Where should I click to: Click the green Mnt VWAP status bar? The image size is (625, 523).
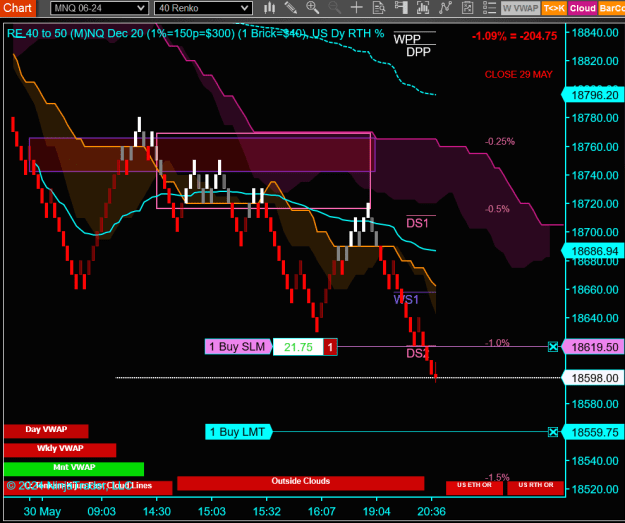click(74, 469)
